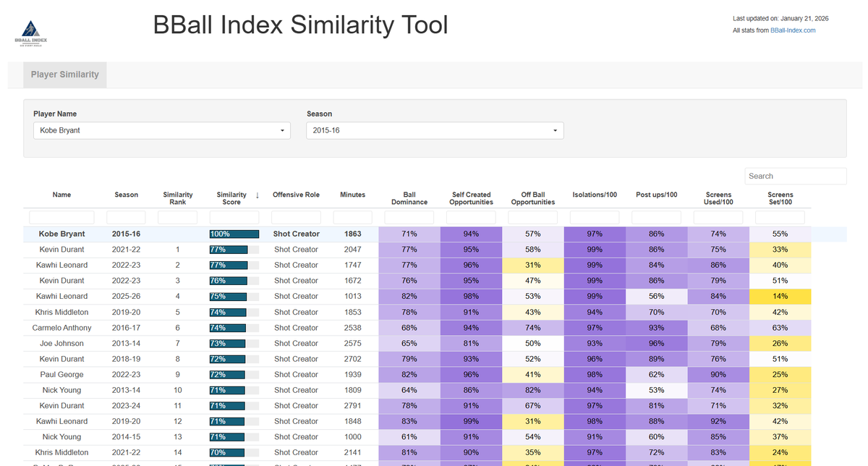
Task: Click Kevin Durant's 2047 minutes cell
Action: (353, 249)
